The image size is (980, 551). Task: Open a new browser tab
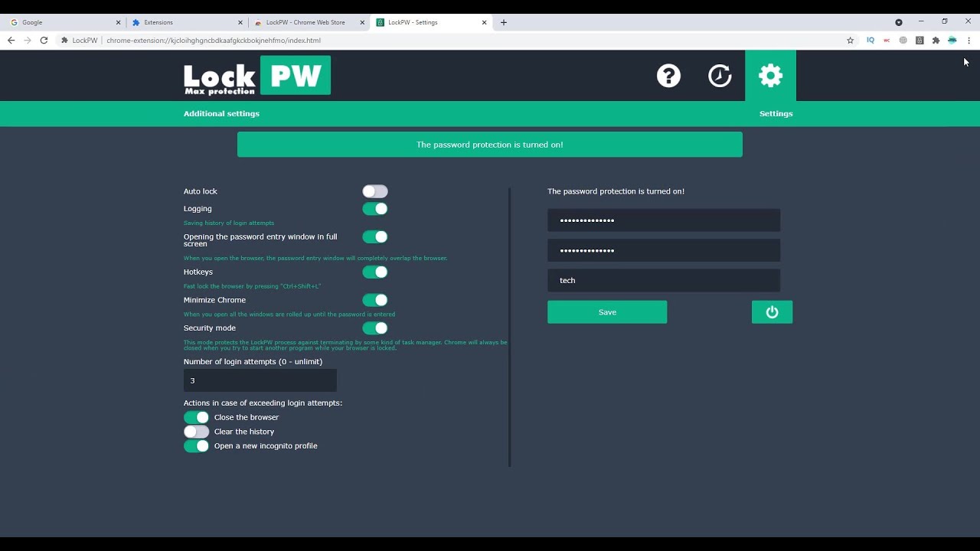[503, 22]
